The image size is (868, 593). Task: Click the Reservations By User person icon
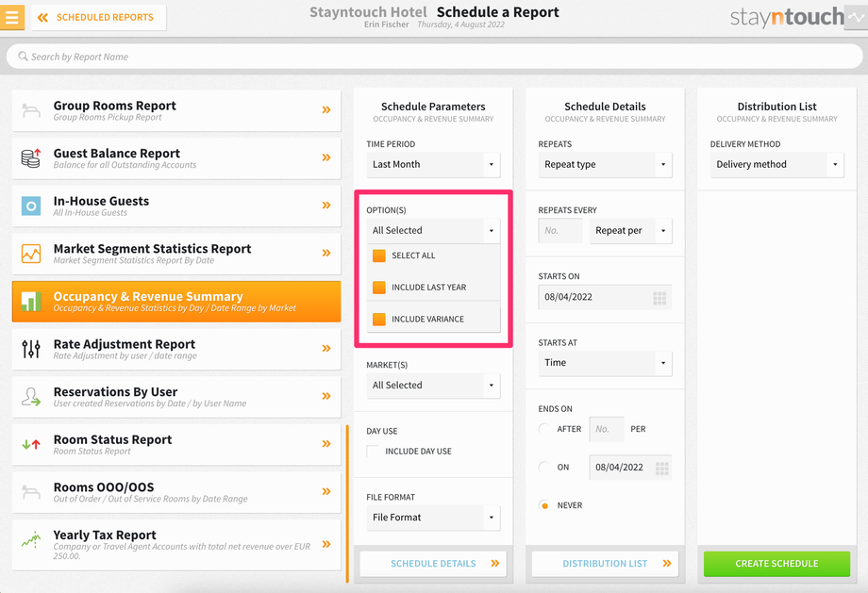click(x=31, y=397)
